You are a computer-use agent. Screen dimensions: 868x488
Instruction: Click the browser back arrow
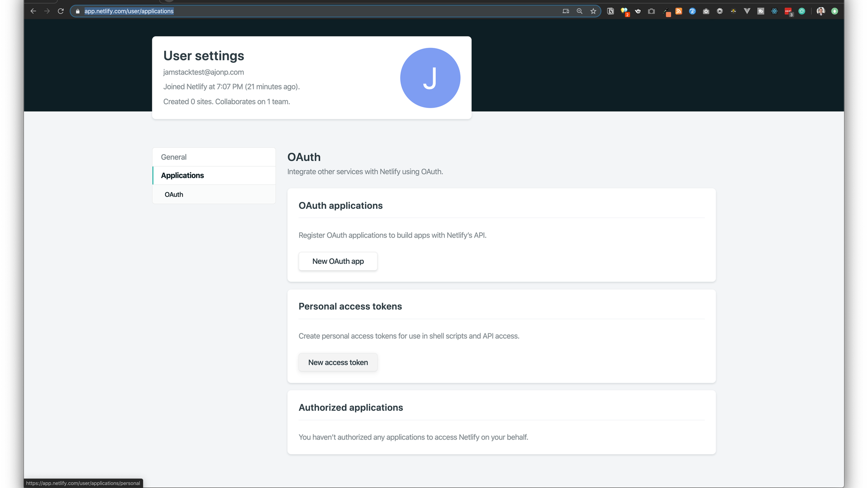tap(33, 11)
